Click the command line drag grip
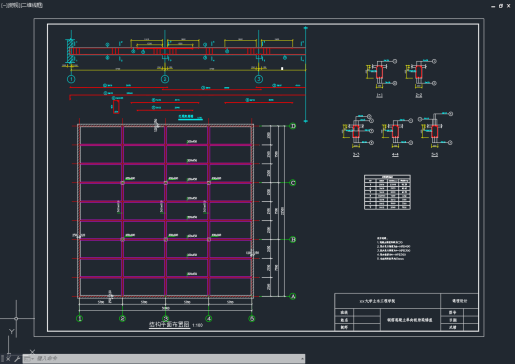This screenshot has height=364, width=515. click(2, 359)
